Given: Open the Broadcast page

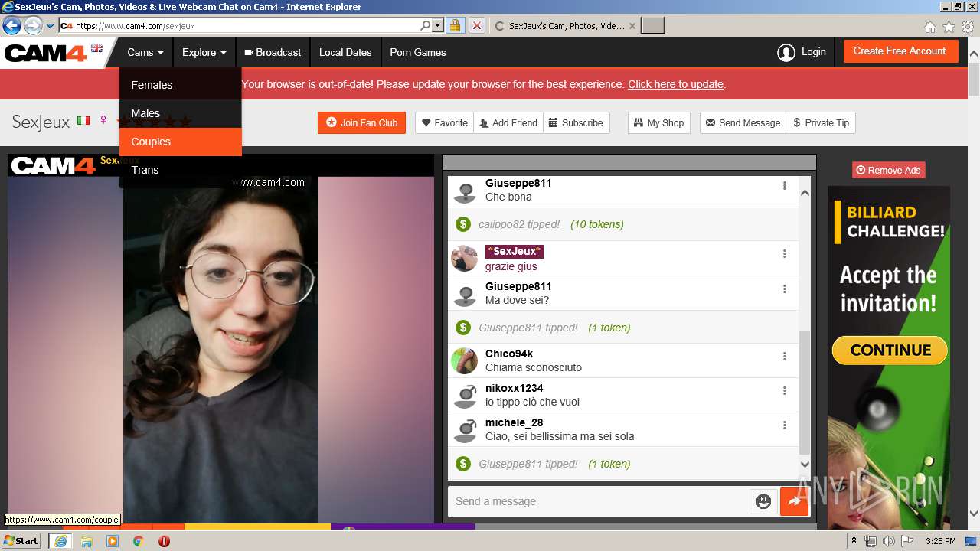Looking at the screenshot, I should pos(273,52).
